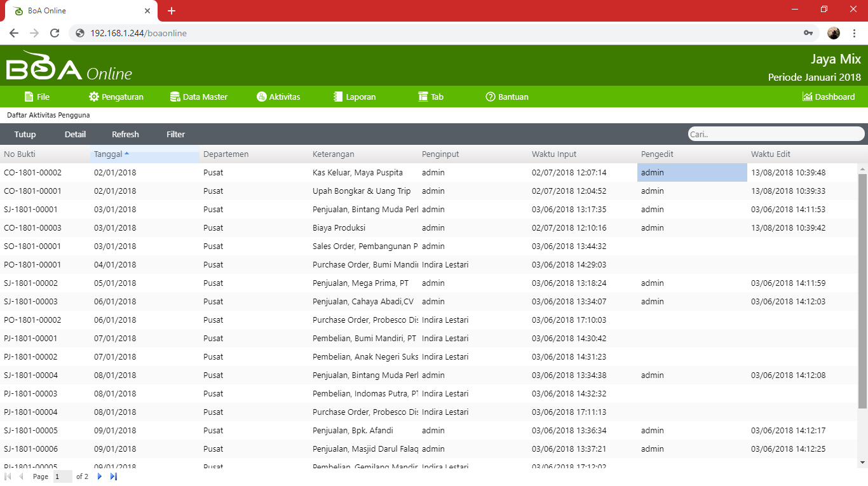Sort by Tanggal column header
This screenshot has width=868, height=486.
(x=108, y=154)
